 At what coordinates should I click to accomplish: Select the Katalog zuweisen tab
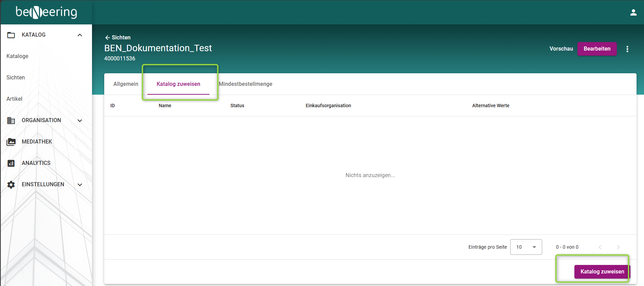(178, 84)
